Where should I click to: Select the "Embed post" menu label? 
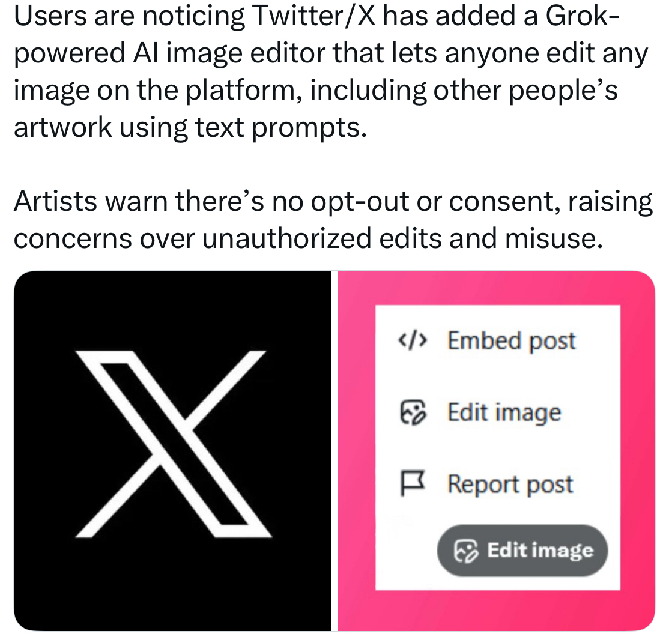tap(511, 341)
